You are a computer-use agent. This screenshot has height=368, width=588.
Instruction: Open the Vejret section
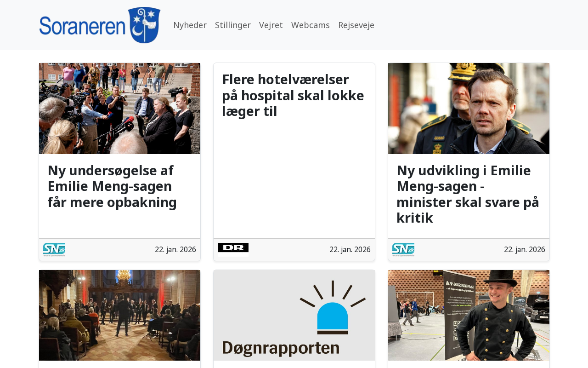click(x=271, y=25)
